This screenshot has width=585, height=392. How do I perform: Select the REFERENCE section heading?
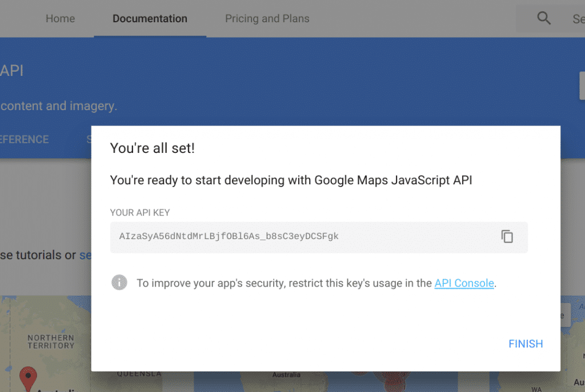[24, 139]
